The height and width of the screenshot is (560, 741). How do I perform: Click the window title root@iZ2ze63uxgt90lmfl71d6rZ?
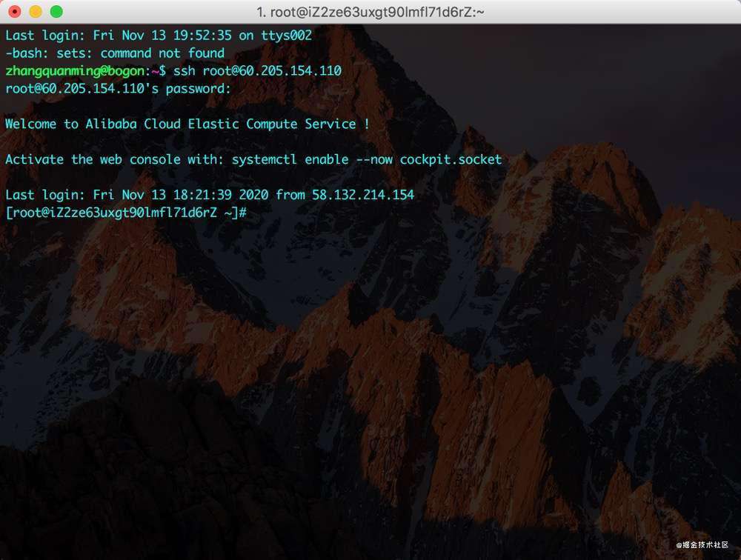(x=370, y=12)
